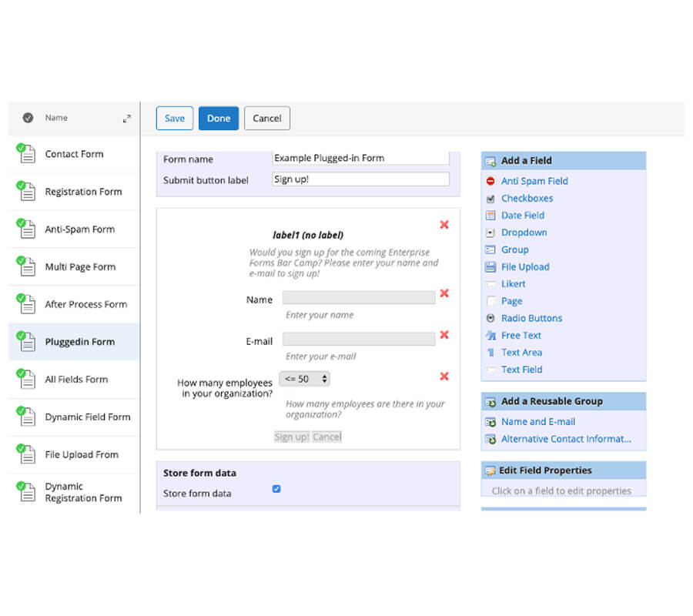Click the Form name input field
This screenshot has width=693, height=616.
(360, 158)
